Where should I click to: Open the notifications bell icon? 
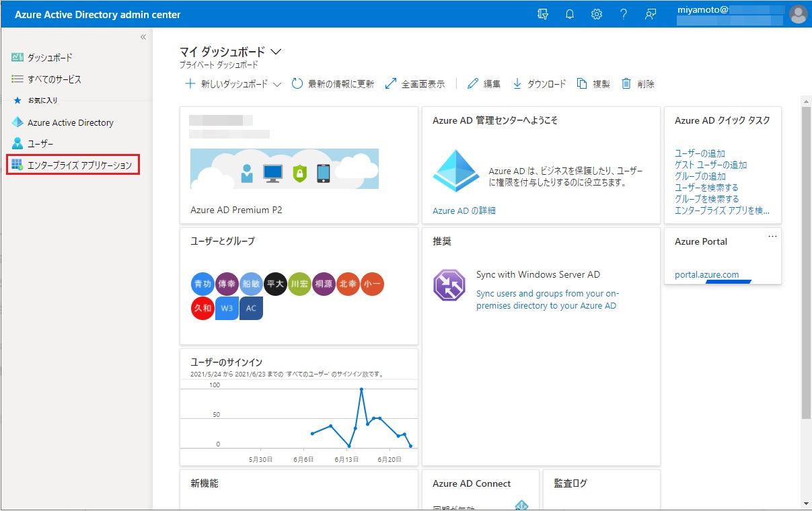(570, 14)
